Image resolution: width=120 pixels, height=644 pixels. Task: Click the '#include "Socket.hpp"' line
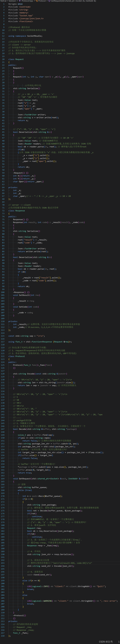click(21, 15)
